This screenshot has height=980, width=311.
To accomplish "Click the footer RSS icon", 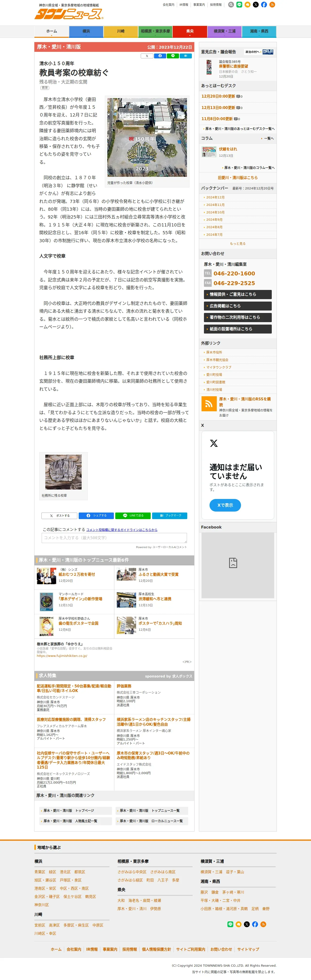I will click(264, 924).
